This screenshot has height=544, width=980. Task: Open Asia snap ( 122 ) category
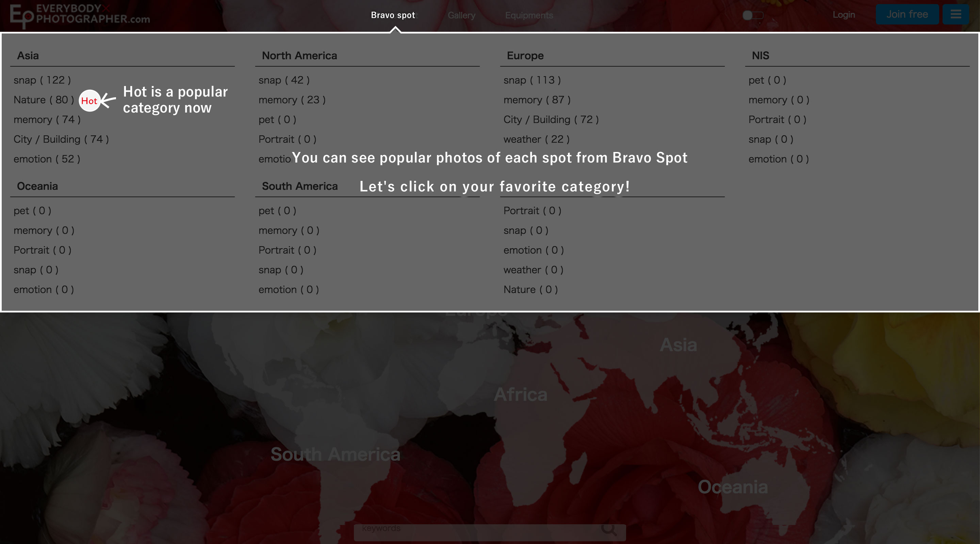(x=42, y=80)
